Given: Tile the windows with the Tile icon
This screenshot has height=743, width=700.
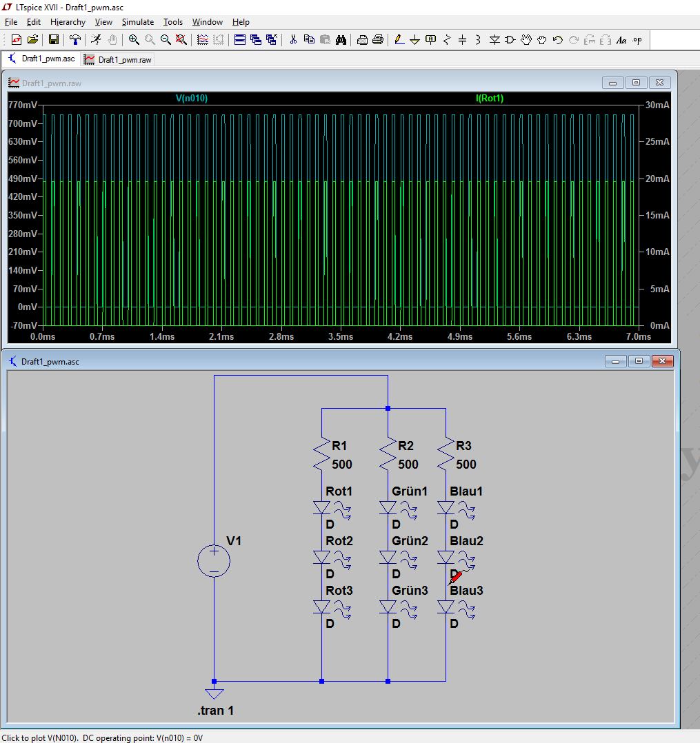Looking at the screenshot, I should (240, 40).
